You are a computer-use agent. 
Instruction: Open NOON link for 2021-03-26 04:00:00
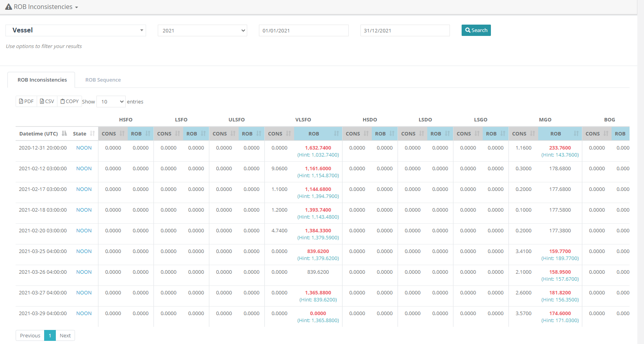84,272
